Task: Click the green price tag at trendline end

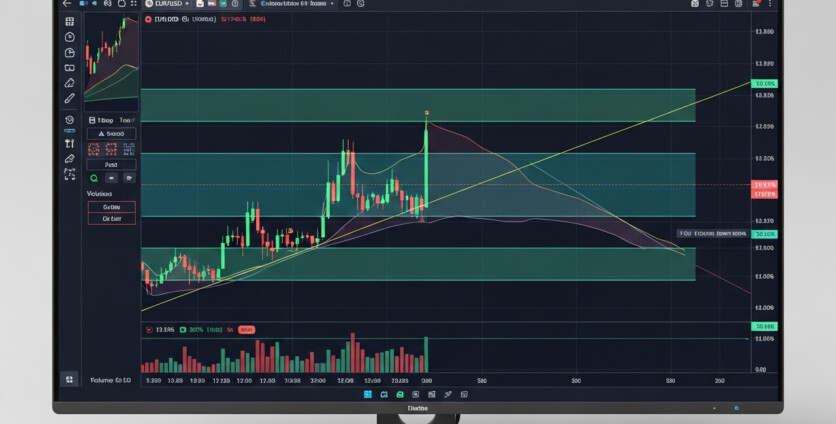Action: (x=764, y=83)
